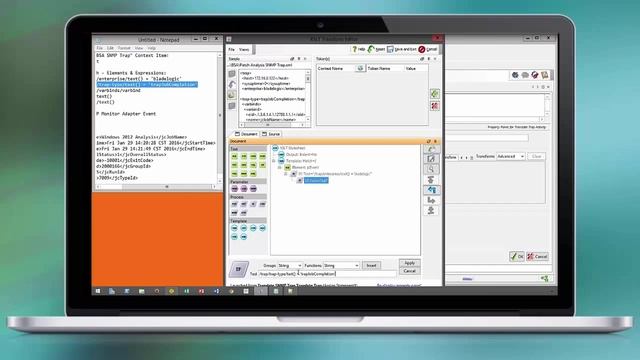Open the View menu in Notepad

pyautogui.click(x=139, y=48)
